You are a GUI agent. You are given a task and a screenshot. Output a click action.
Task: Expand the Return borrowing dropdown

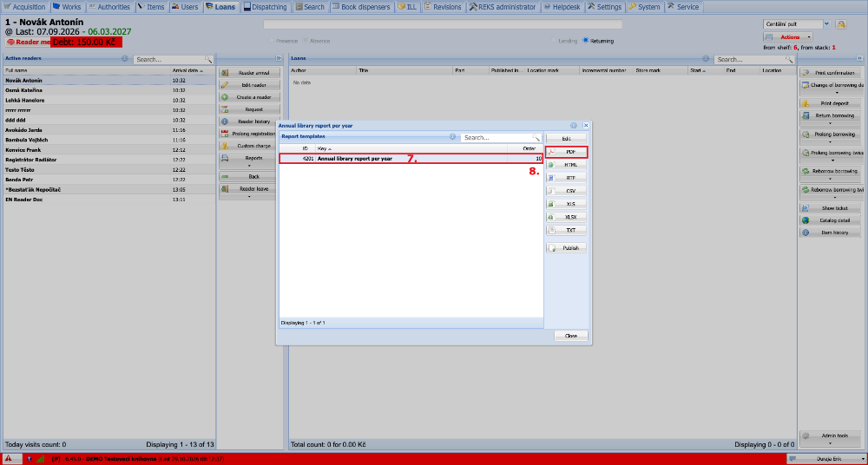pyautogui.click(x=831, y=119)
